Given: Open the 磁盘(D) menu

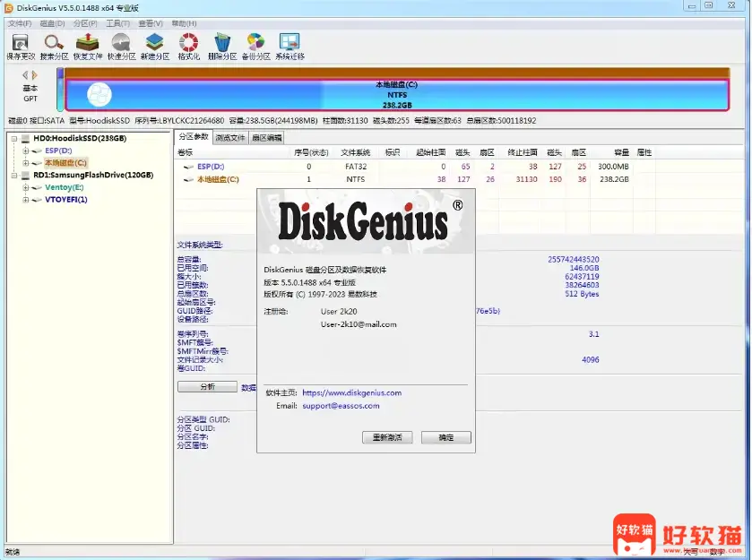Looking at the screenshot, I should tap(52, 23).
